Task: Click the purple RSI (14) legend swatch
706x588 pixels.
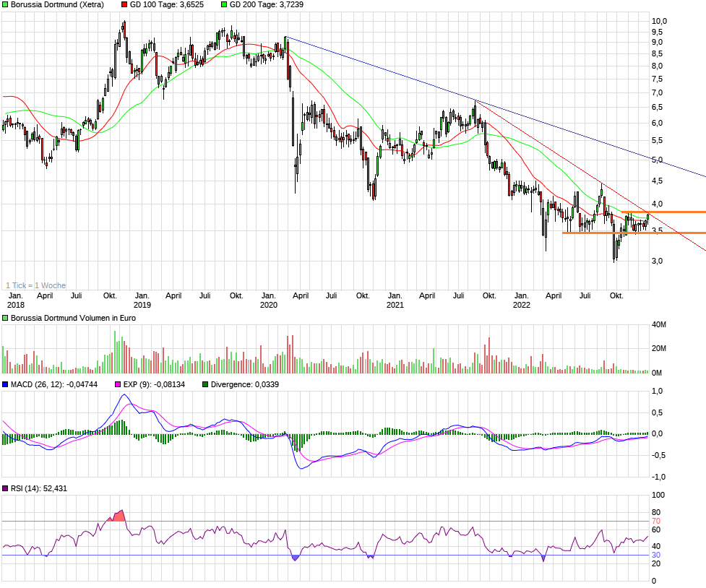Action: [x=5, y=488]
